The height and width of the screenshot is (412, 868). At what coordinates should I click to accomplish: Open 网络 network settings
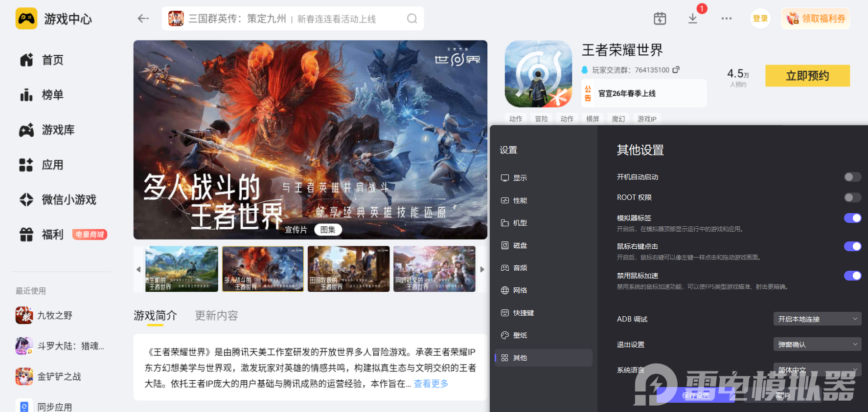click(x=544, y=290)
